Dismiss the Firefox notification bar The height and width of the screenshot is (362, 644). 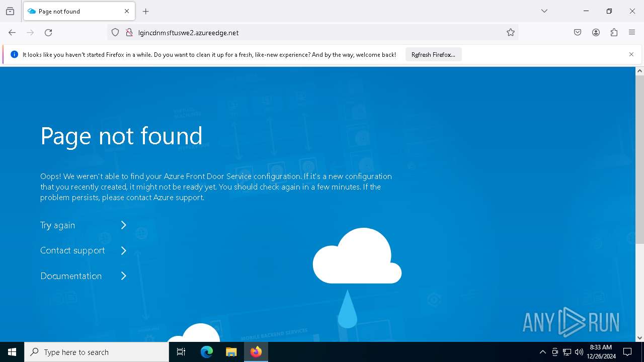click(631, 54)
